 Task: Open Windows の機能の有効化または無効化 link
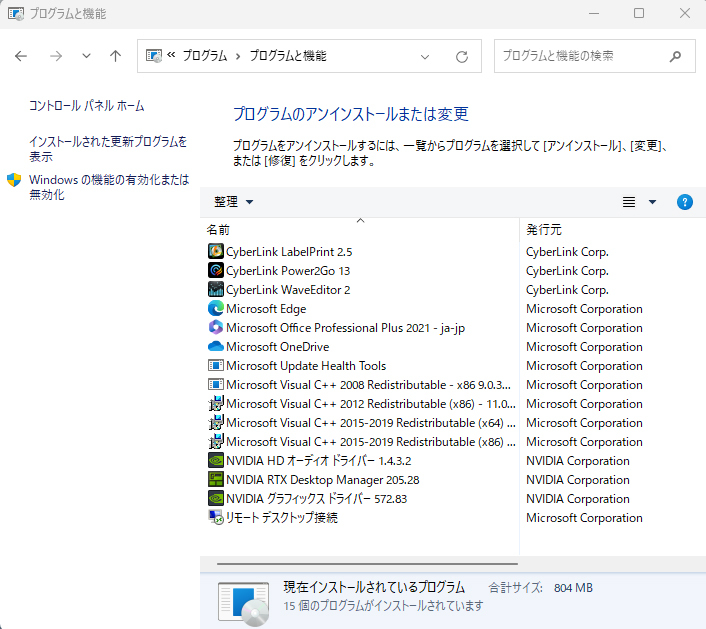[109, 187]
